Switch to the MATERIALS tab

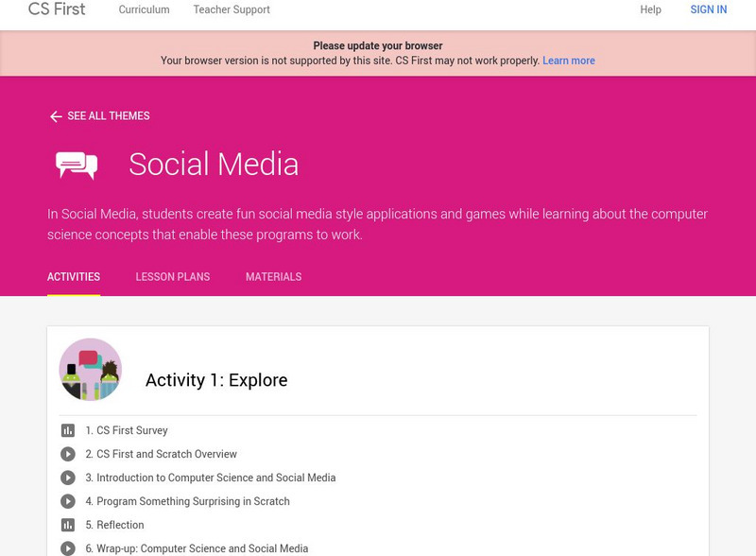273,276
